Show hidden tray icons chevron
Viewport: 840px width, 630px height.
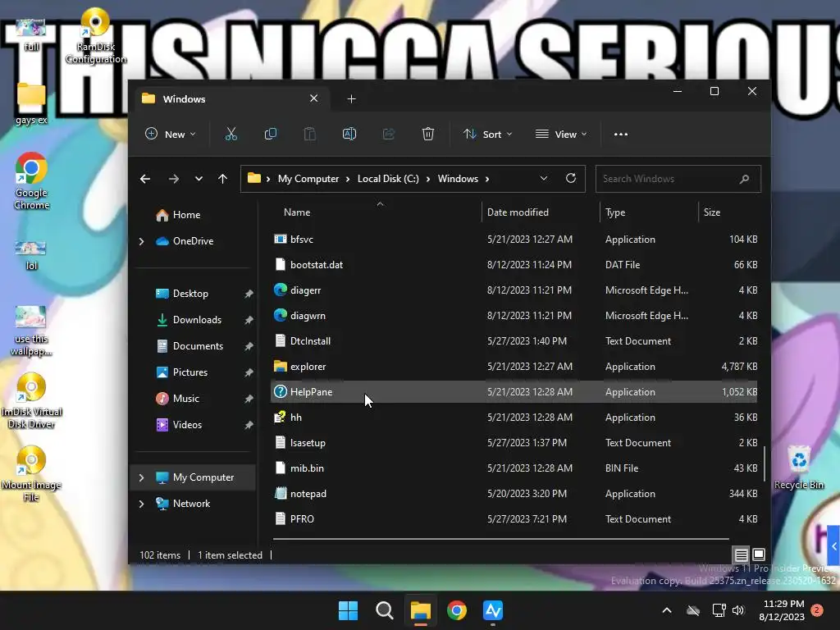(667, 610)
